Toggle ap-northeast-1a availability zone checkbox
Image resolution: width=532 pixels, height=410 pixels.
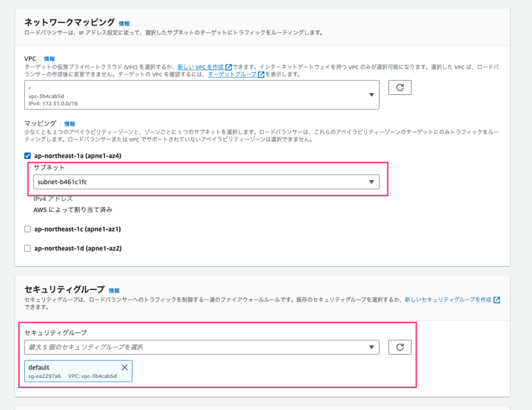(28, 156)
